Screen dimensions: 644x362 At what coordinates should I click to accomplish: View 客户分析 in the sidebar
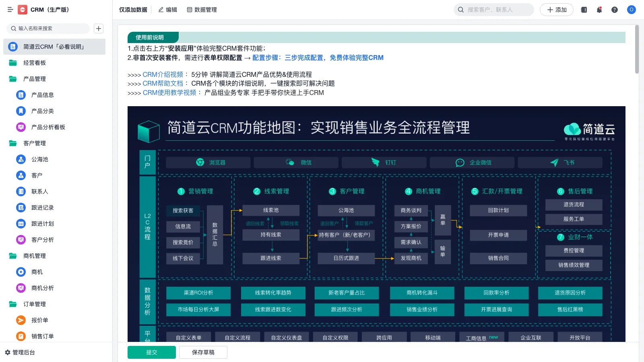(x=41, y=240)
